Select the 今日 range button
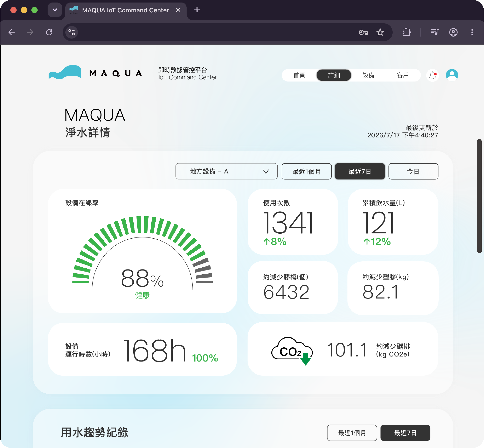Screen dimensions: 484x448 pos(413,171)
